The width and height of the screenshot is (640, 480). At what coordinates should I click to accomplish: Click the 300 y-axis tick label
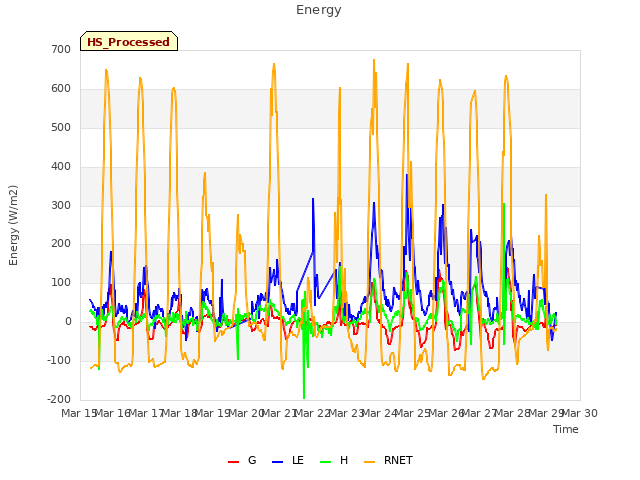(61, 205)
